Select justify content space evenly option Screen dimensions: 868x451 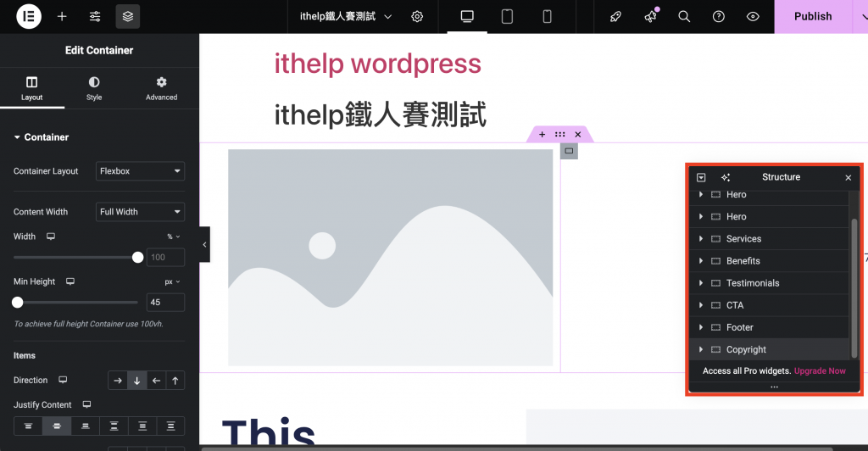tap(170, 426)
